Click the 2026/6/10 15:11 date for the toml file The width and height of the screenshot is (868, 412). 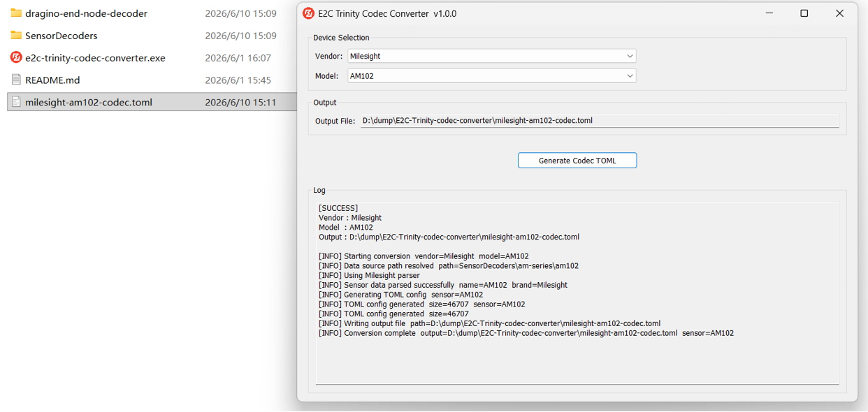click(x=240, y=103)
